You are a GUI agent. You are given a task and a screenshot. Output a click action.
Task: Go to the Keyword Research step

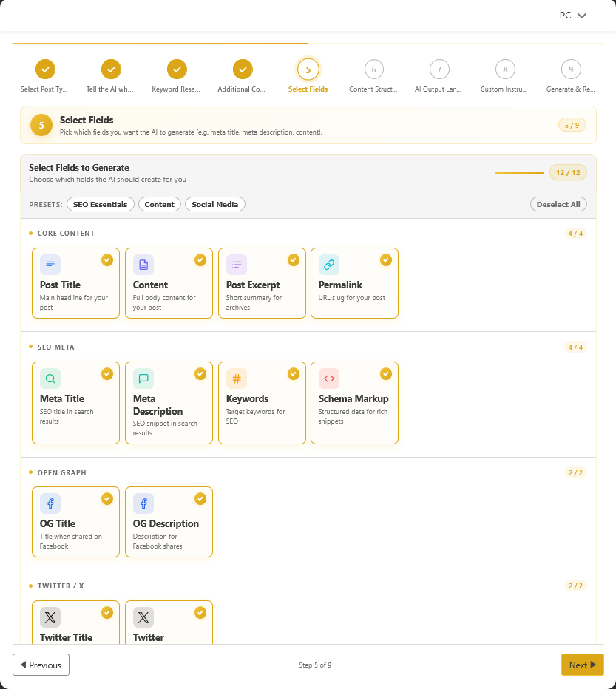coord(176,69)
